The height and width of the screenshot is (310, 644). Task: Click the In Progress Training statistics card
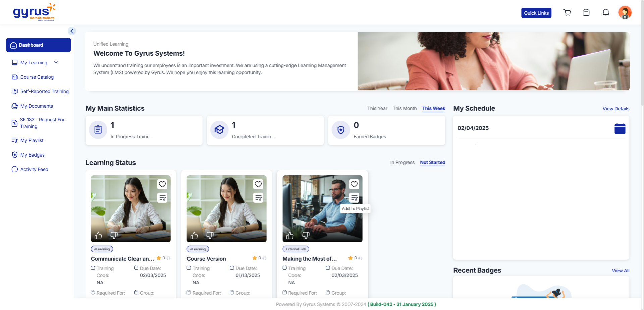(144, 130)
